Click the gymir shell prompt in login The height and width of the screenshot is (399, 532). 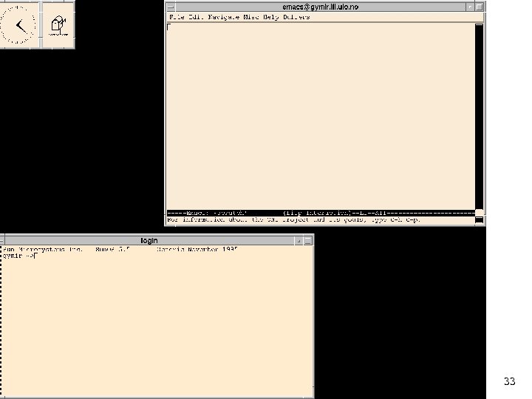[18, 256]
